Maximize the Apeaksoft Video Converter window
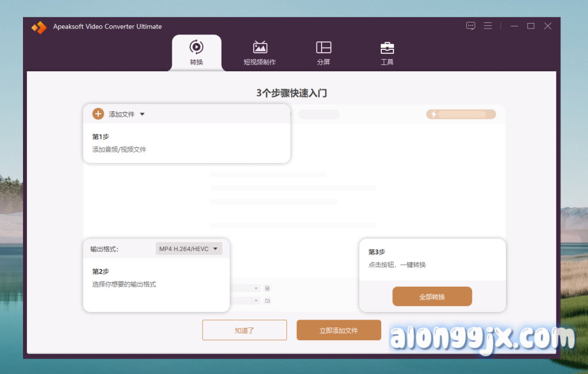 point(531,26)
